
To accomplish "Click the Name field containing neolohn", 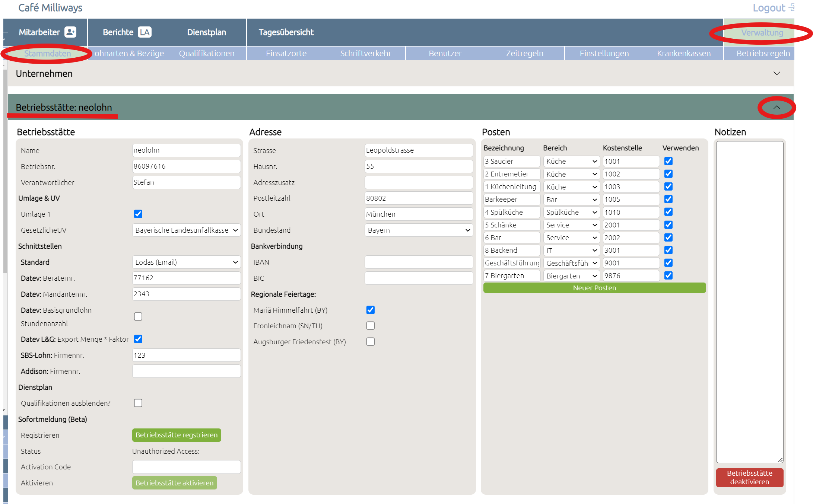I will (186, 150).
